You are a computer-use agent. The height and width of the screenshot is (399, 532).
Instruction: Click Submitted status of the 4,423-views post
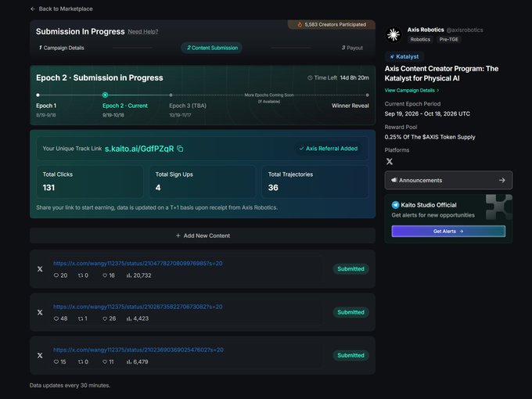click(x=350, y=312)
